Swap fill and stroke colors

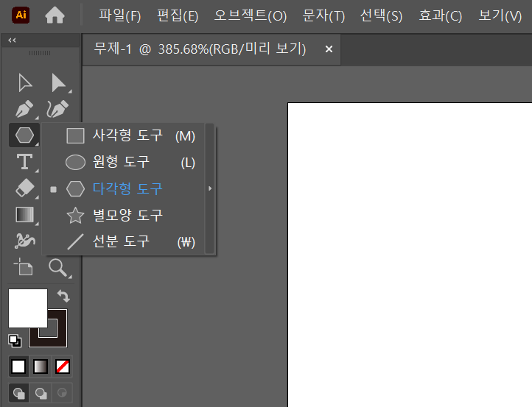point(63,296)
